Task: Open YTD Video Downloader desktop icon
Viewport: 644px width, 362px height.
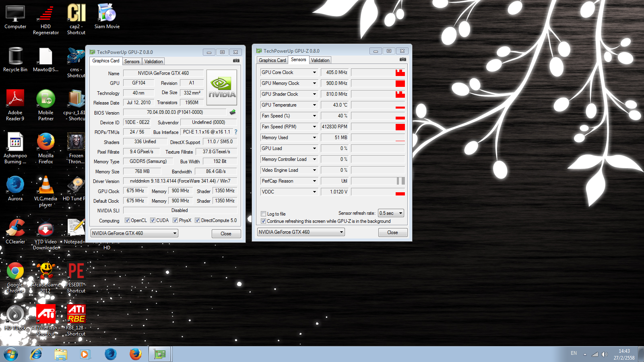Action: coord(46,234)
